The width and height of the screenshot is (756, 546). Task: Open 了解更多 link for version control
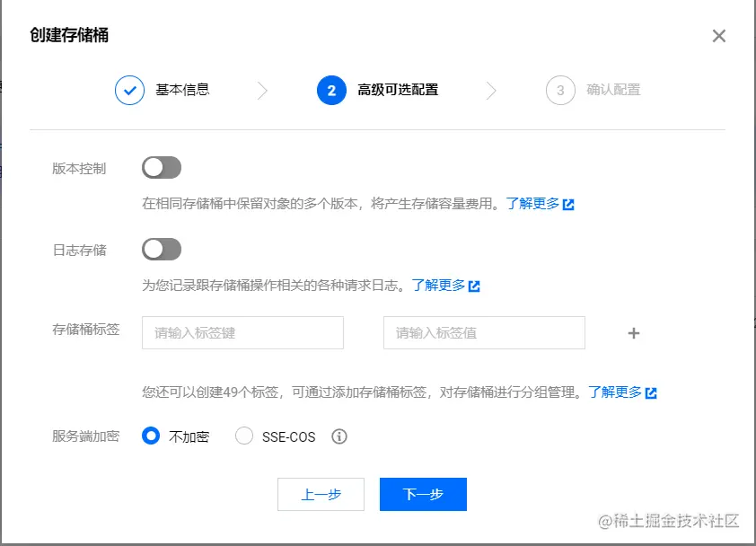coord(532,204)
